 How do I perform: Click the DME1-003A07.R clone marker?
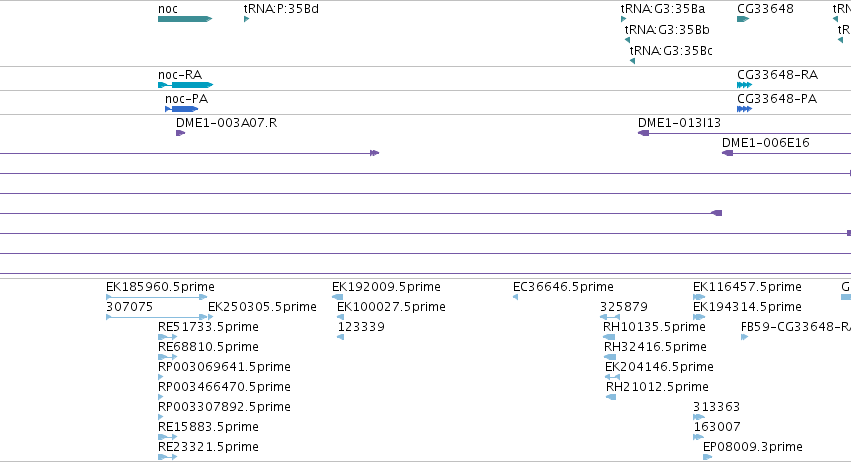tap(181, 133)
